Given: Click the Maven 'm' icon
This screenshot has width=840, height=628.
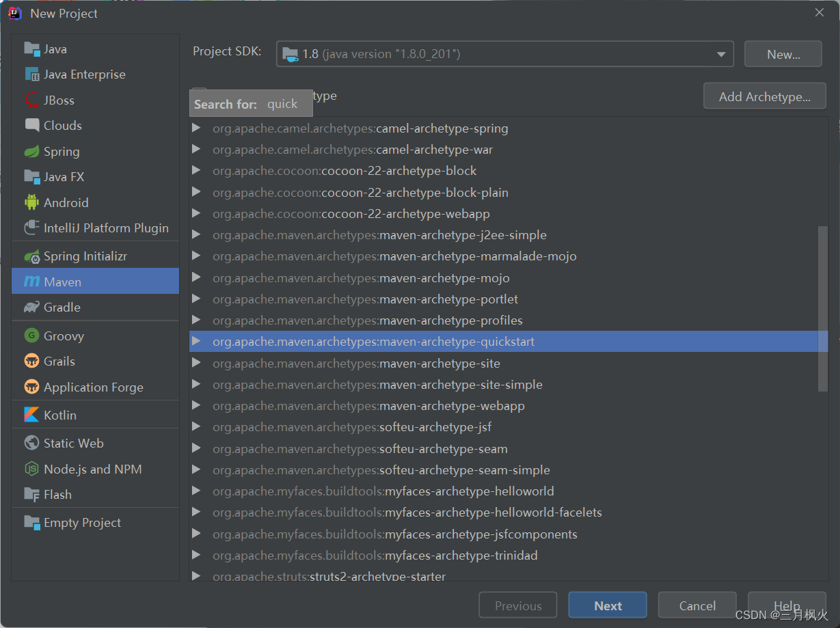Looking at the screenshot, I should point(32,282).
